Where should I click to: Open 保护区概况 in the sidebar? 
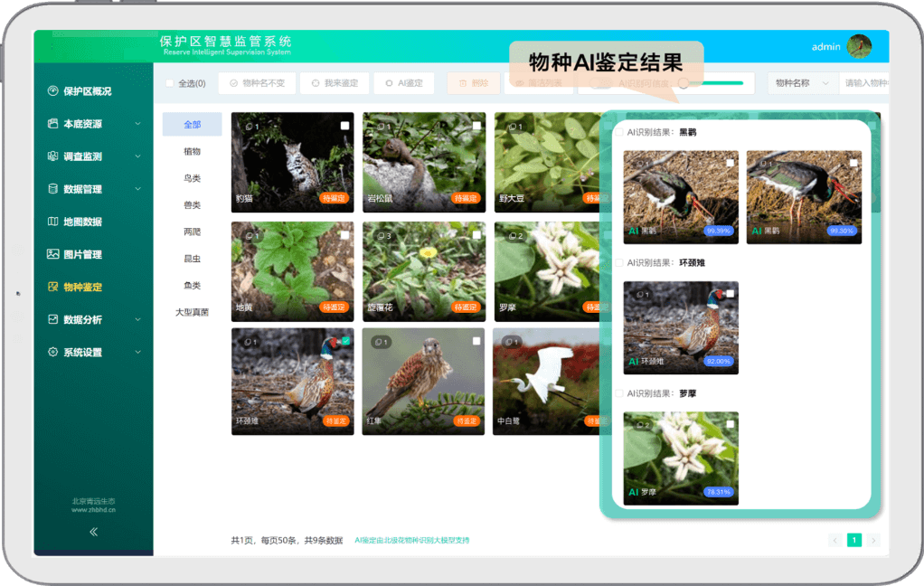click(79, 90)
